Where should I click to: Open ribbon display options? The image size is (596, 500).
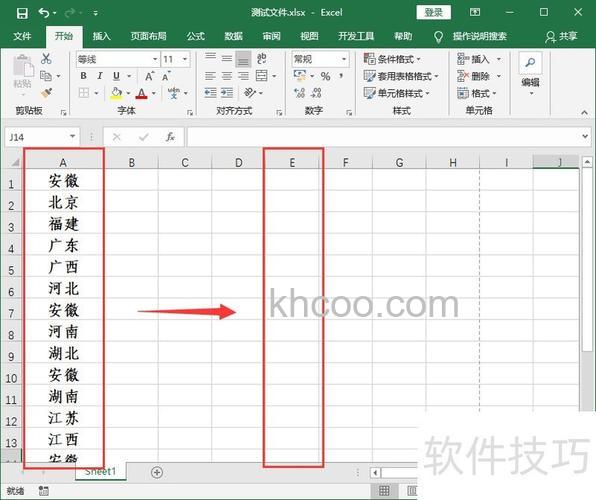[475, 13]
